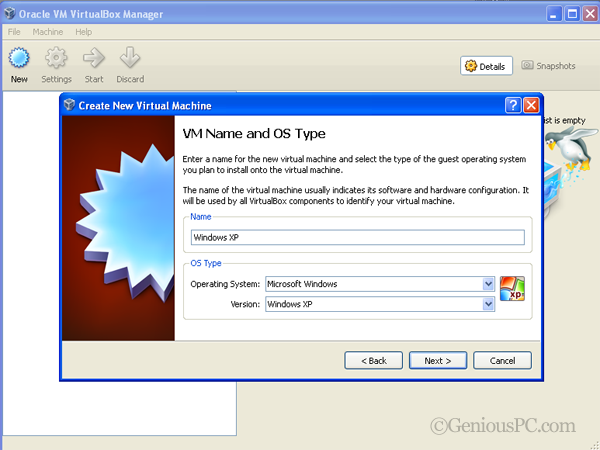The image size is (600, 450).
Task: Cancel the new VM wizard
Action: coord(502,360)
